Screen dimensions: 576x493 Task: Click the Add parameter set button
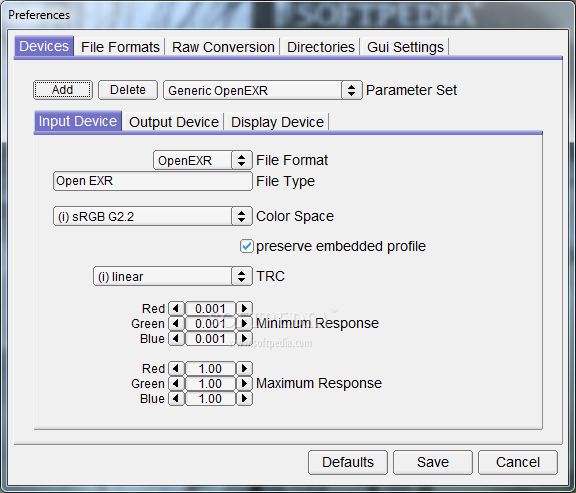[63, 90]
